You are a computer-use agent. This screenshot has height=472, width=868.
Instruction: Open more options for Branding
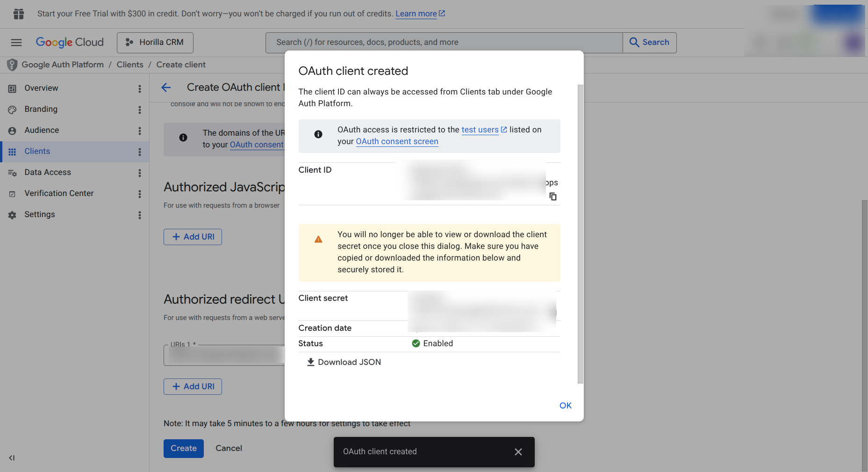[x=139, y=109]
